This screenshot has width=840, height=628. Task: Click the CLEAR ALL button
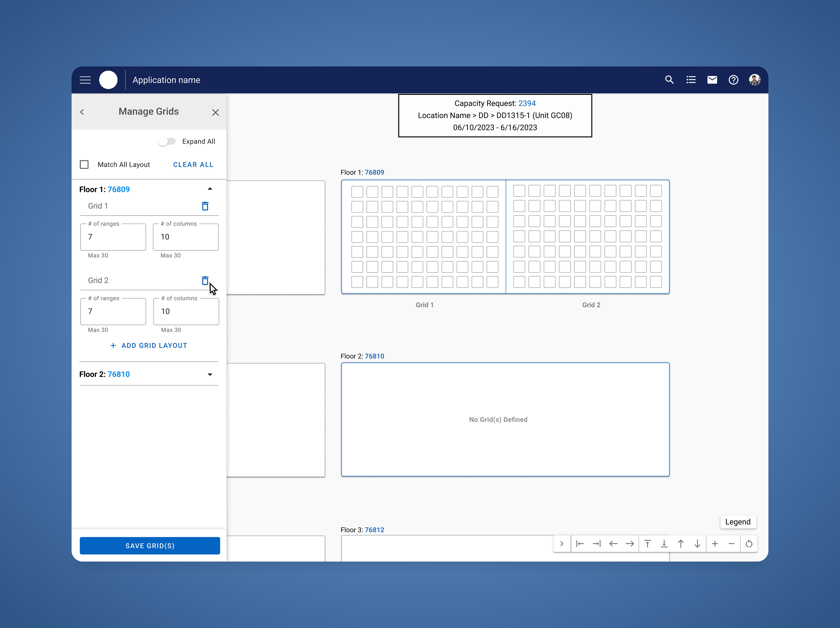(193, 164)
